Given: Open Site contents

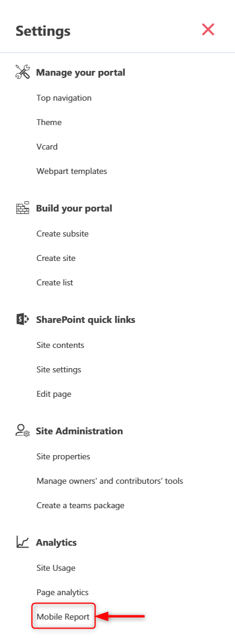Looking at the screenshot, I should (60, 345).
